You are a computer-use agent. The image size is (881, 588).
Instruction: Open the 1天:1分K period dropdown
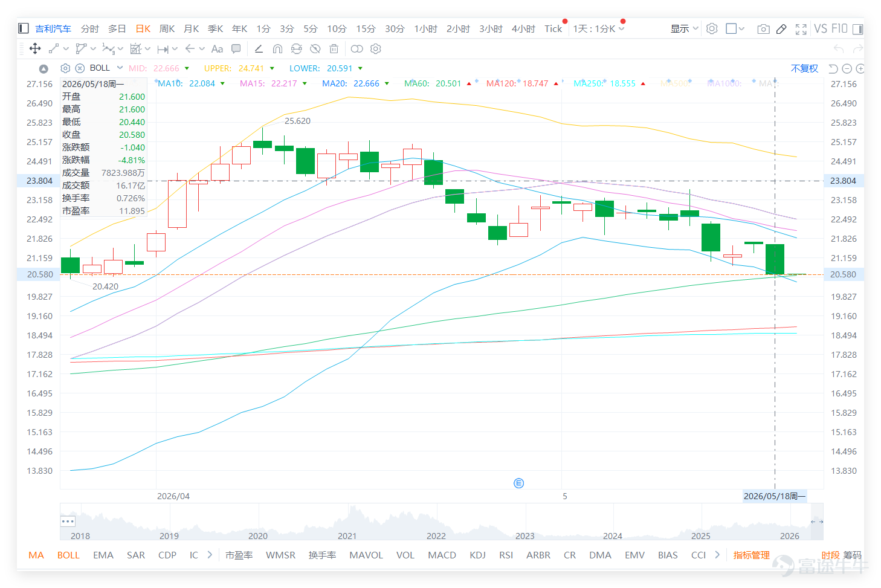tap(599, 28)
